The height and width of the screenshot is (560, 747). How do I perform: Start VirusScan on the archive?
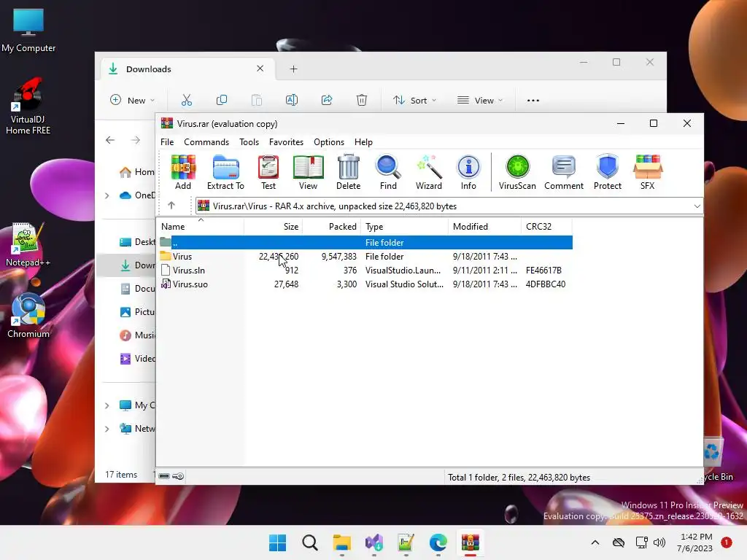(517, 172)
